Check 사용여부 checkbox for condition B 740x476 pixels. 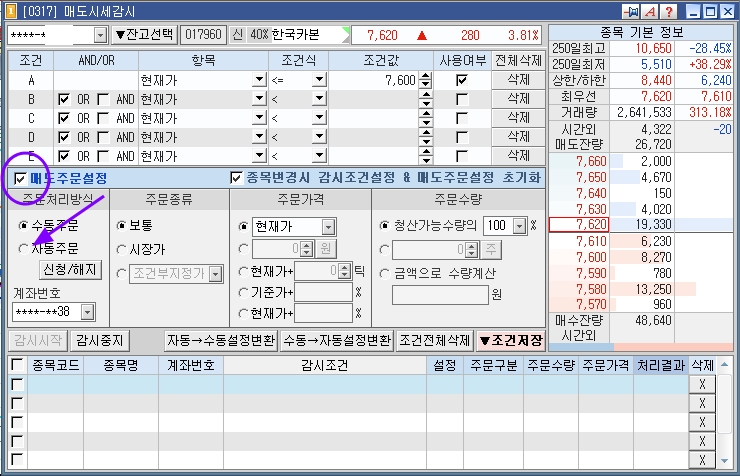[462, 99]
